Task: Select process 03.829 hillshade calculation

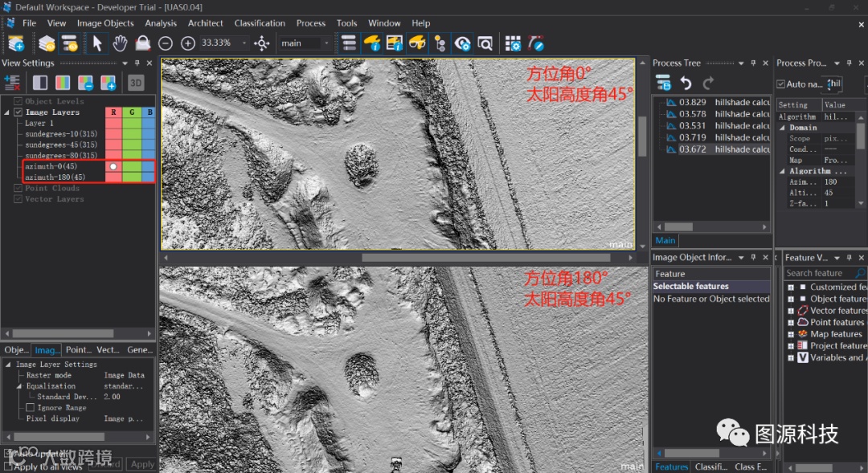Action: 718,102
